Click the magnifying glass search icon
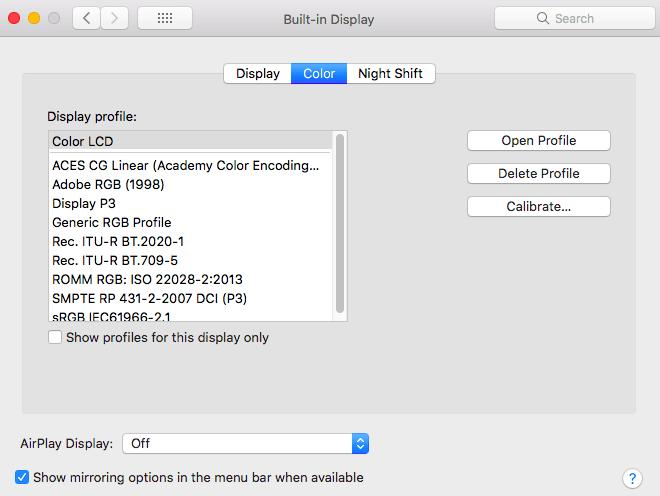 coord(543,18)
